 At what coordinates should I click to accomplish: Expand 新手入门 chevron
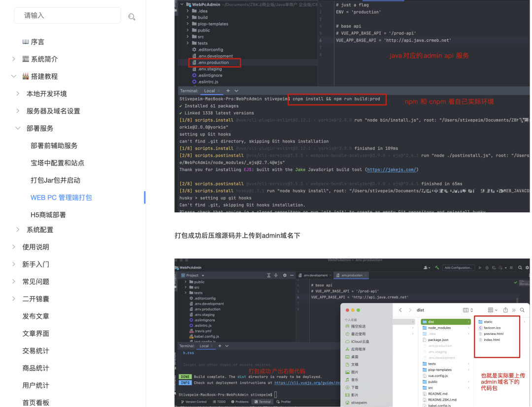13,264
